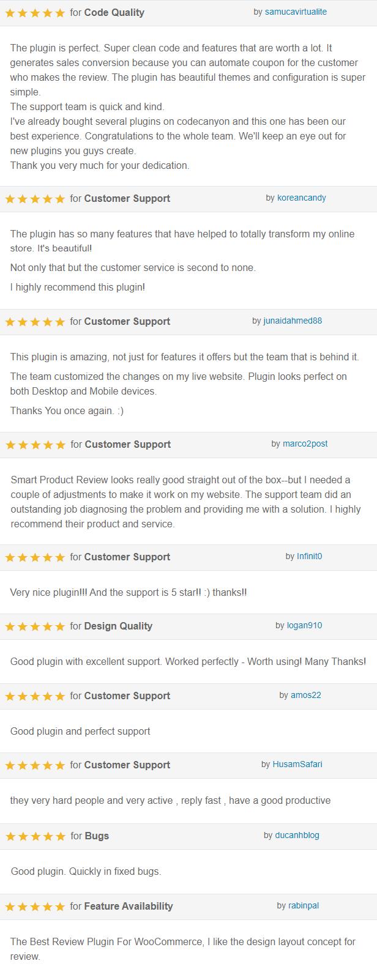
Task: Click the star rating on koreancandy's review
Action: pyautogui.click(x=35, y=199)
